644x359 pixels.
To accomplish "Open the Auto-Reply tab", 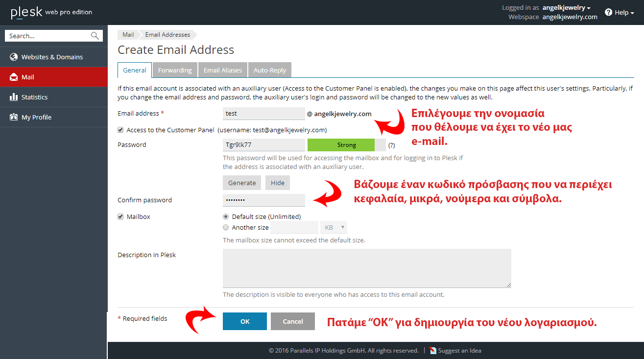I will tap(270, 70).
